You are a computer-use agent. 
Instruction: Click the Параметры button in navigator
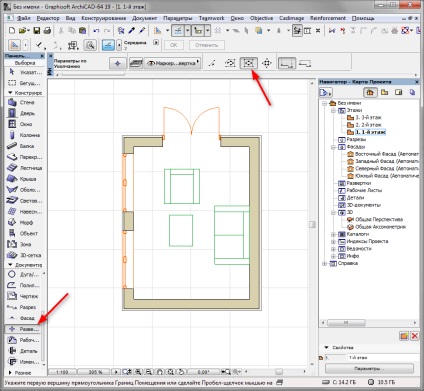coord(369,368)
